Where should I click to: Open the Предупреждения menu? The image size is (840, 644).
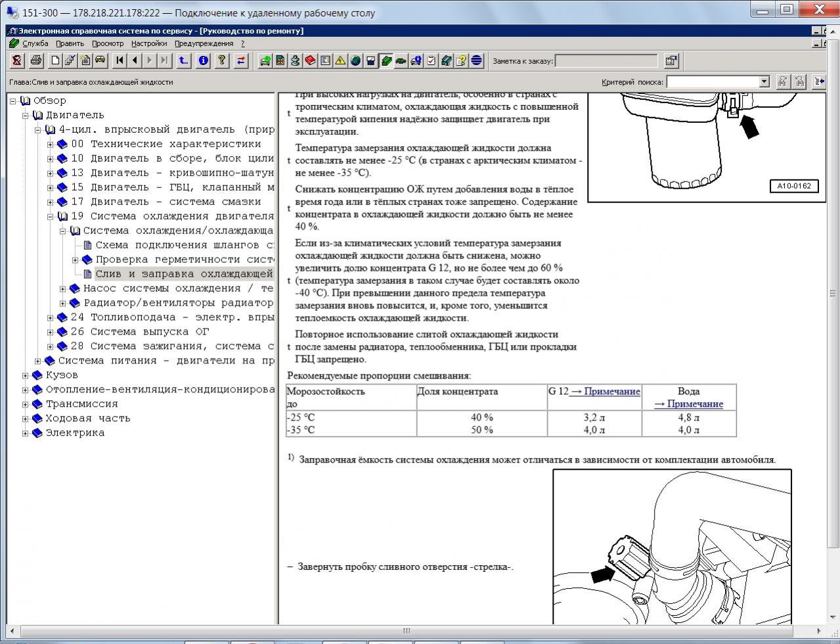click(x=204, y=43)
